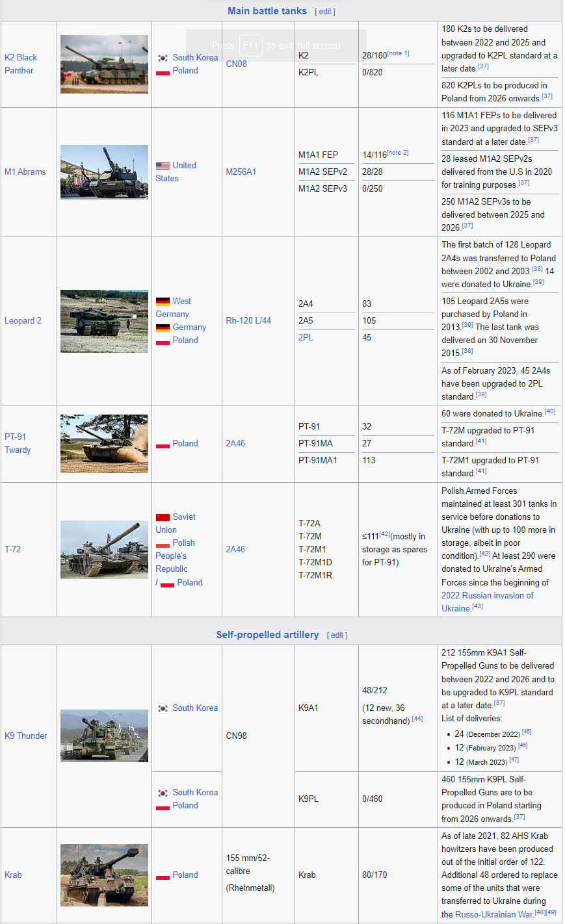Open the Polish People's Republic link

176,556
